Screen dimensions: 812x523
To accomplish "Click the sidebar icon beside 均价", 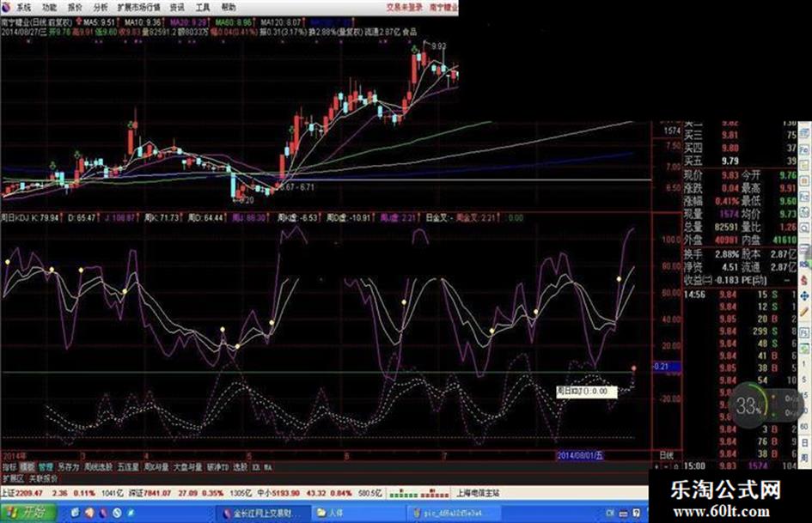I will (804, 212).
